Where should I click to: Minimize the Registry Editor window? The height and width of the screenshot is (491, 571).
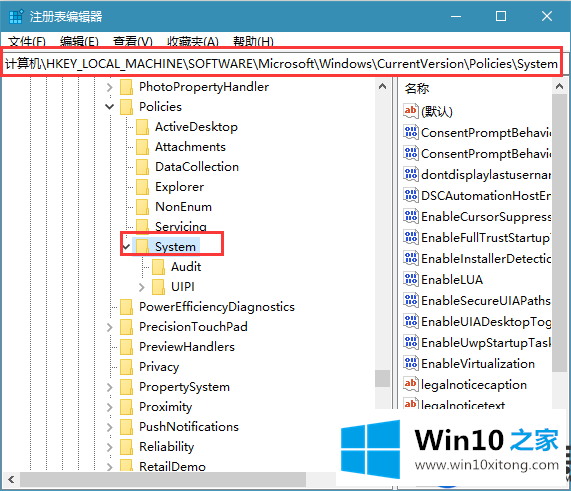(x=456, y=16)
